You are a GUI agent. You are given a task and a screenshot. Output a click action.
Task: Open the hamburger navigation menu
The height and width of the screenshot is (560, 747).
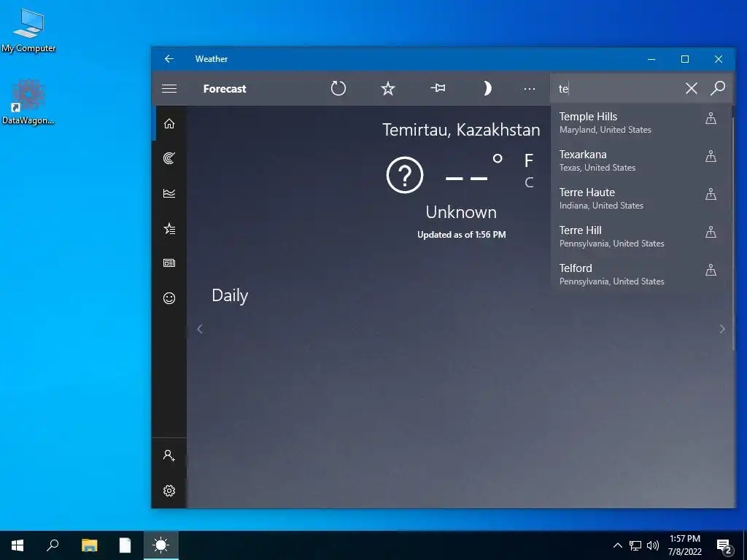(169, 88)
